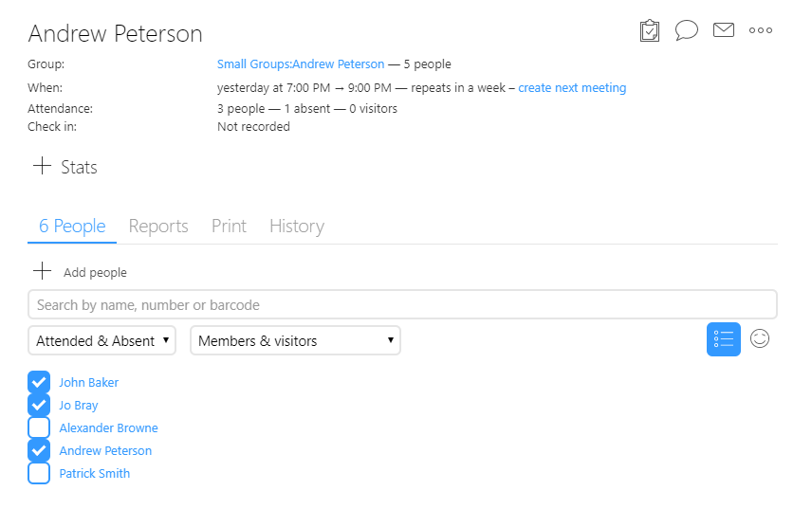812x509 pixels.
Task: Open the History tab
Action: click(x=297, y=226)
